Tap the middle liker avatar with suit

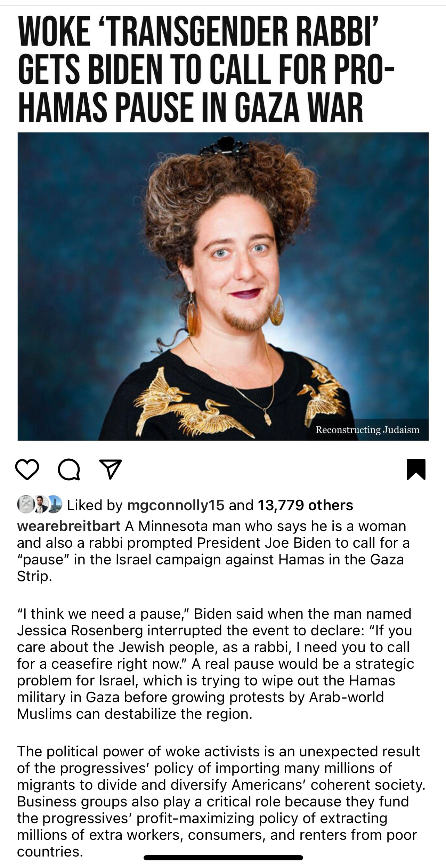(40, 505)
